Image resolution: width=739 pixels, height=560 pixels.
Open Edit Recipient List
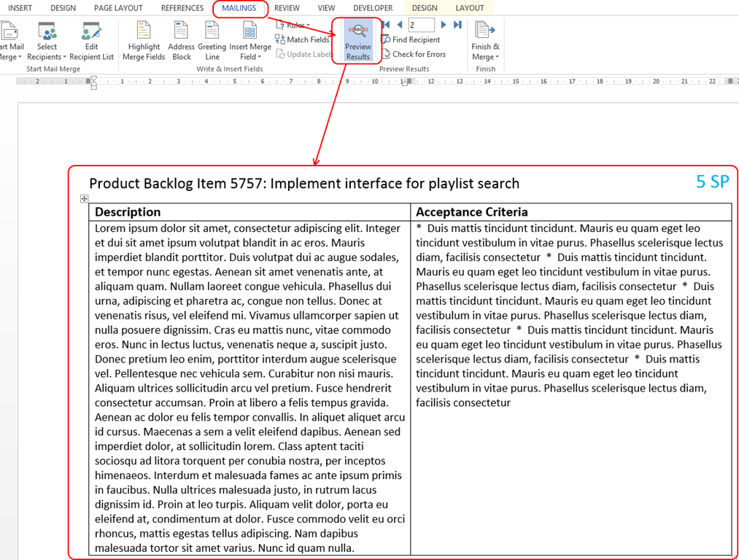pos(91,40)
